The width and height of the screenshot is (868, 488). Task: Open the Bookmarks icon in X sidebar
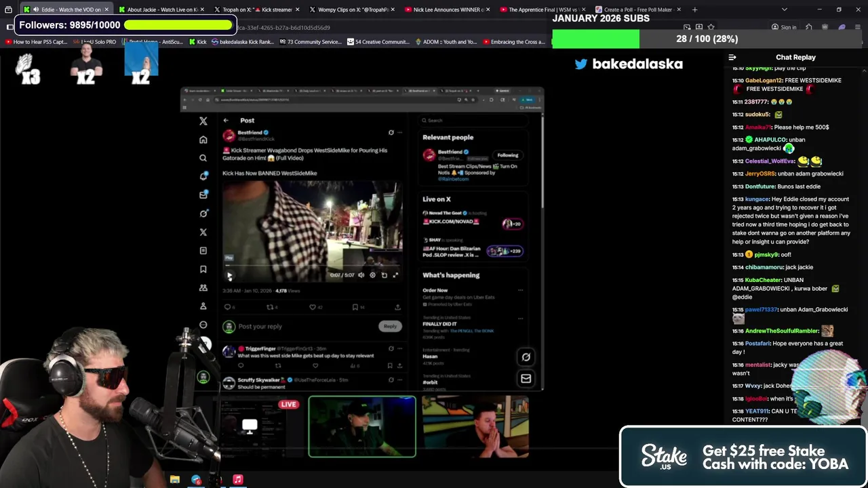203,269
